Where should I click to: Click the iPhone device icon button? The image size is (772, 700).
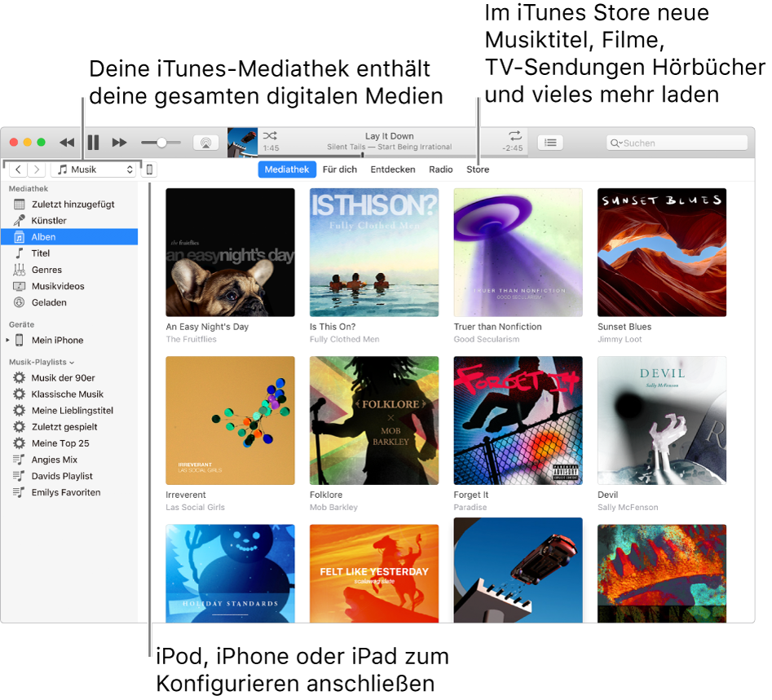click(x=149, y=169)
